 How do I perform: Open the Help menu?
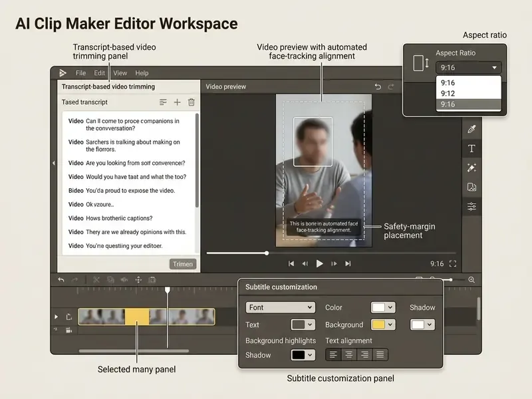(142, 73)
